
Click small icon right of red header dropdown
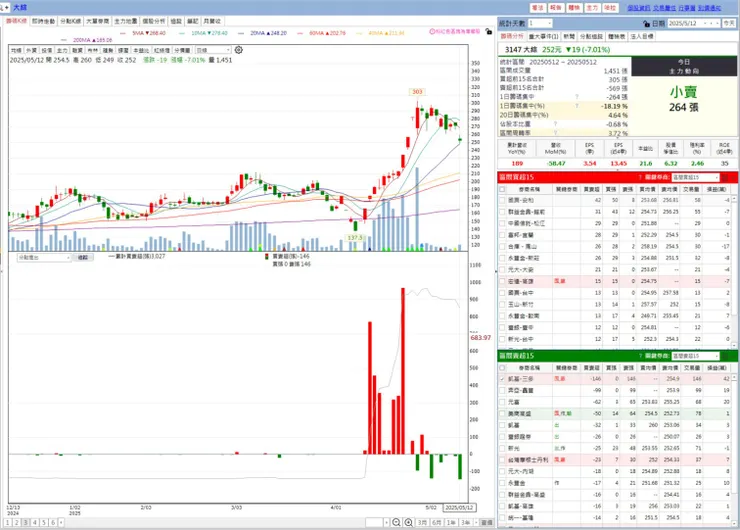(725, 177)
